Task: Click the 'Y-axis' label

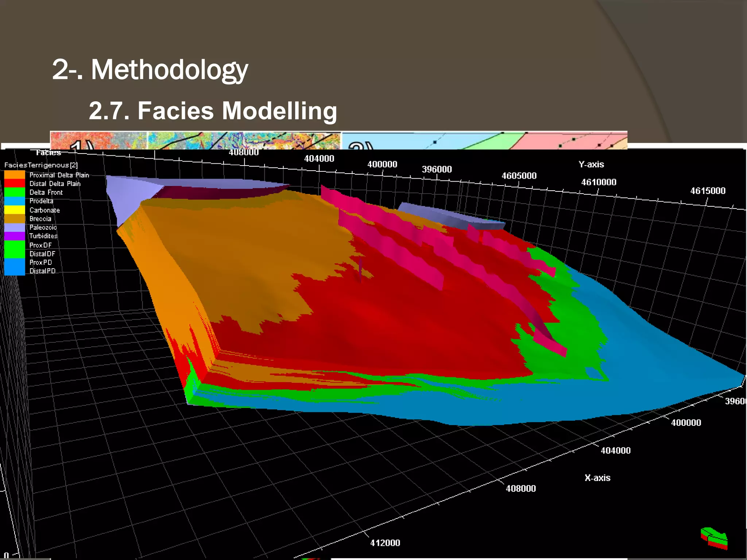Action: pos(591,164)
